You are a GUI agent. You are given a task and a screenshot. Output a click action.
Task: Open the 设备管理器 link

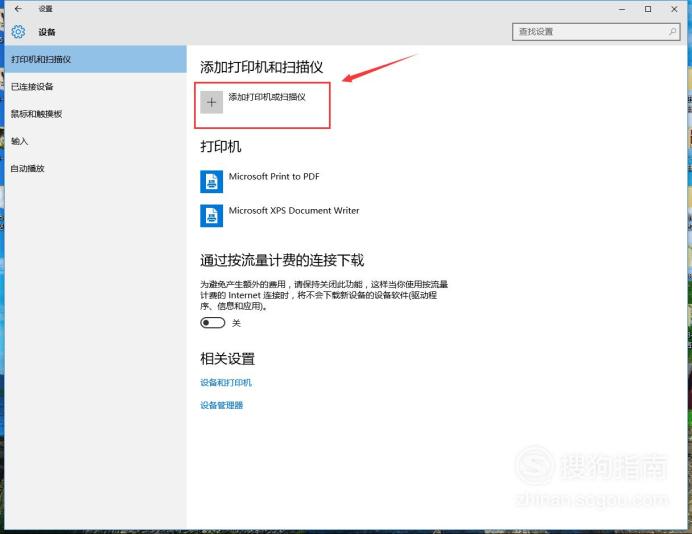pos(222,405)
